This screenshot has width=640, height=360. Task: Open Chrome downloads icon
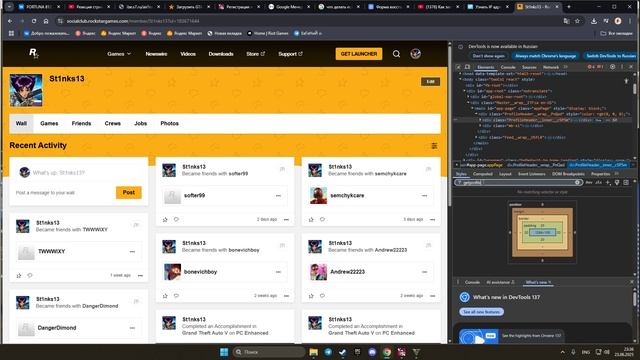coord(594,21)
